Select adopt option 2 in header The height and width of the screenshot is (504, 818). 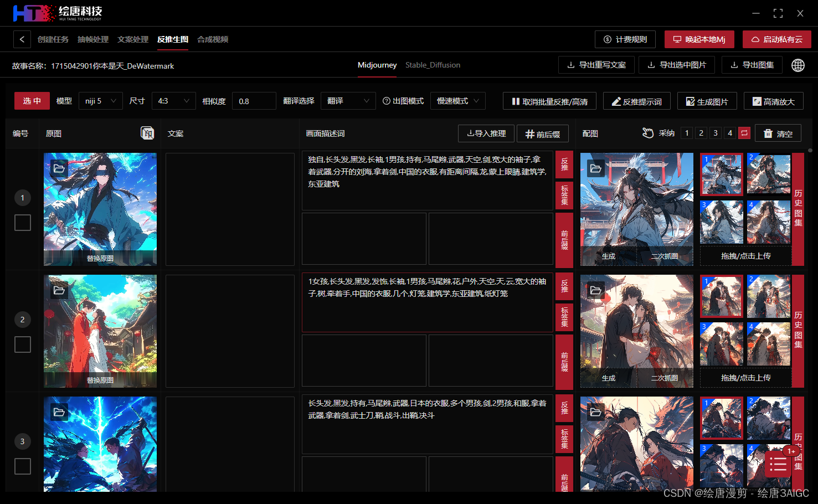(701, 133)
